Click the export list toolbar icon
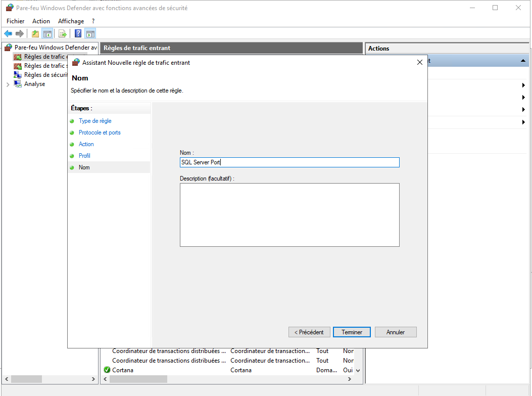The image size is (532, 396). pos(63,34)
